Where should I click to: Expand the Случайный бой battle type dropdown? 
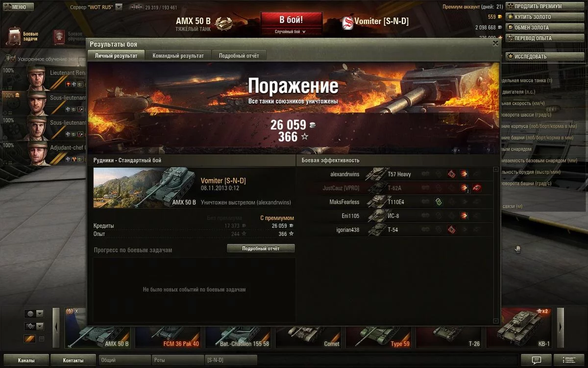click(291, 31)
